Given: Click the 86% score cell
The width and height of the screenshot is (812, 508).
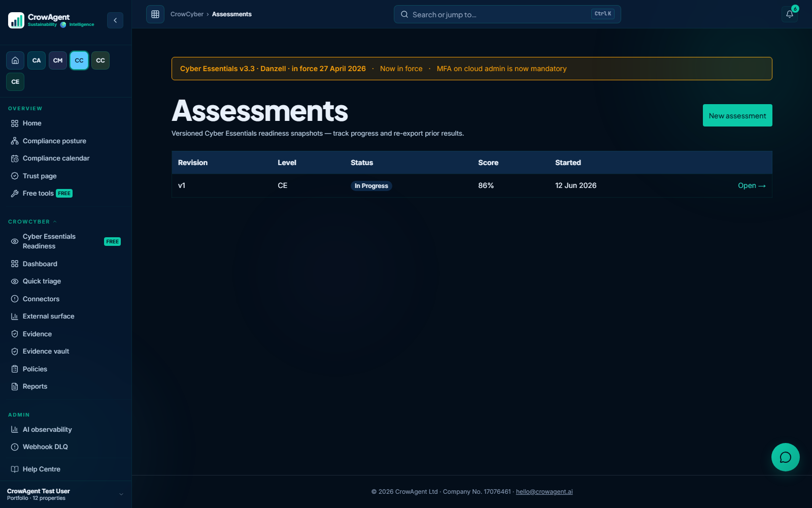Looking at the screenshot, I should click(486, 186).
